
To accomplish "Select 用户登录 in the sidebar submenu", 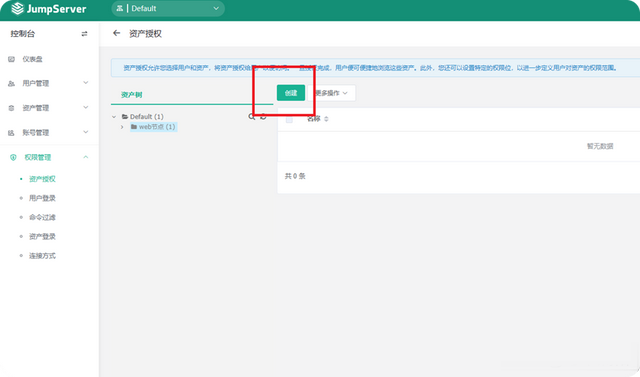I will click(x=42, y=198).
